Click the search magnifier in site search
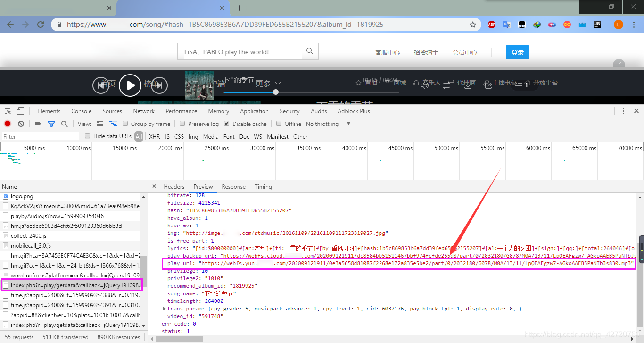Image resolution: width=644 pixels, height=343 pixels. coord(310,51)
